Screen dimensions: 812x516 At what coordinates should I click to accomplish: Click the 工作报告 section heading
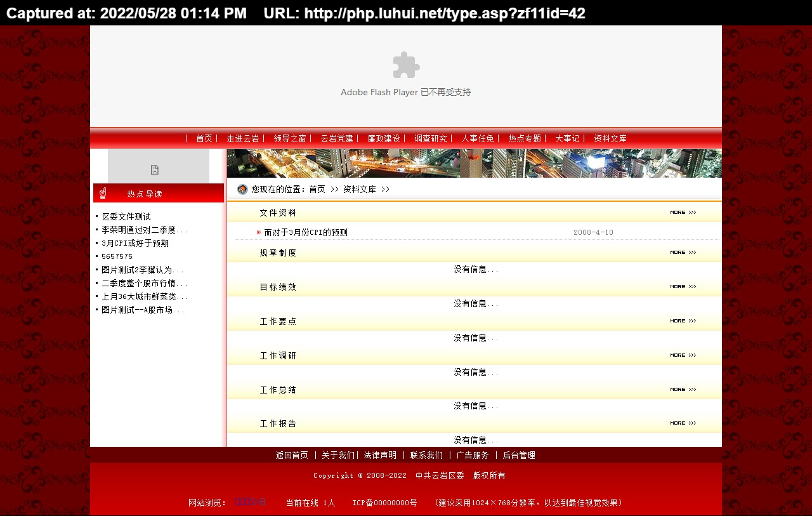pyautogui.click(x=278, y=423)
